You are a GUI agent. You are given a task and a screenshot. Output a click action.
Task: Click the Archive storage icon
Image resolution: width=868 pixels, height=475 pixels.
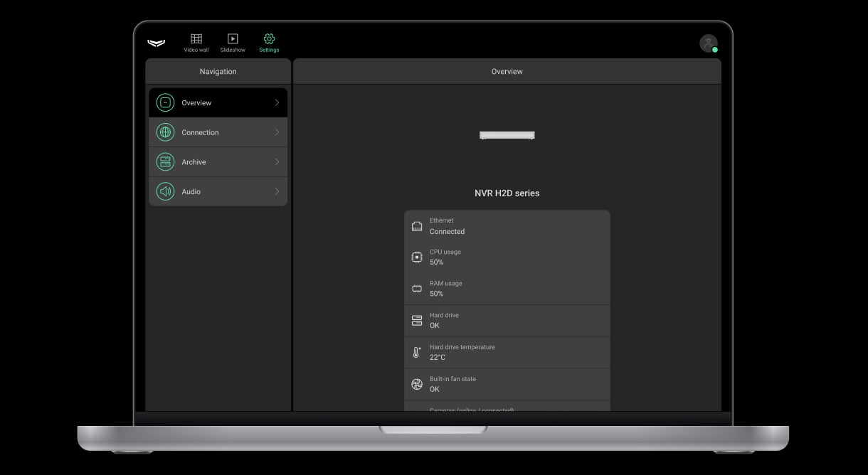pos(165,162)
